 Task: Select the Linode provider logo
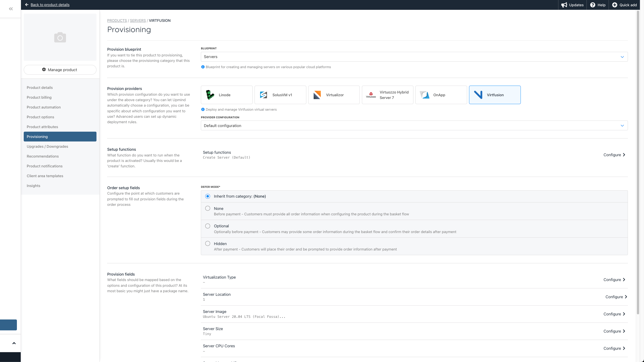click(x=210, y=95)
